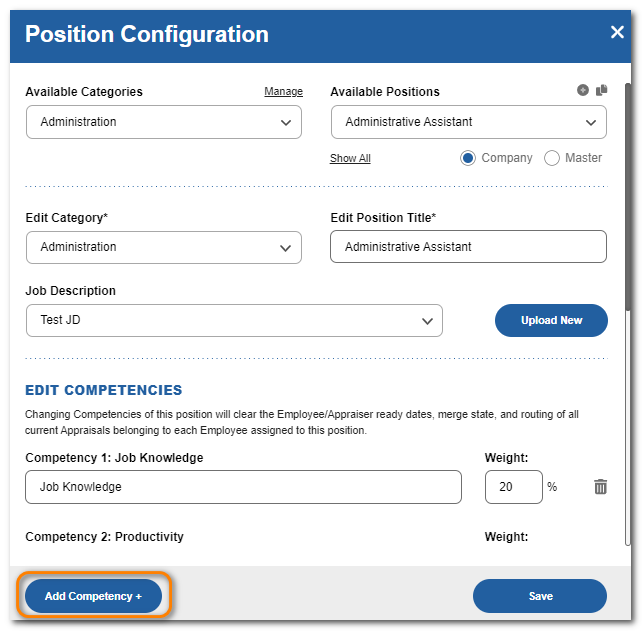Click the Edit Competencies section heading
Image resolution: width=642 pixels, height=631 pixels.
tap(103, 390)
